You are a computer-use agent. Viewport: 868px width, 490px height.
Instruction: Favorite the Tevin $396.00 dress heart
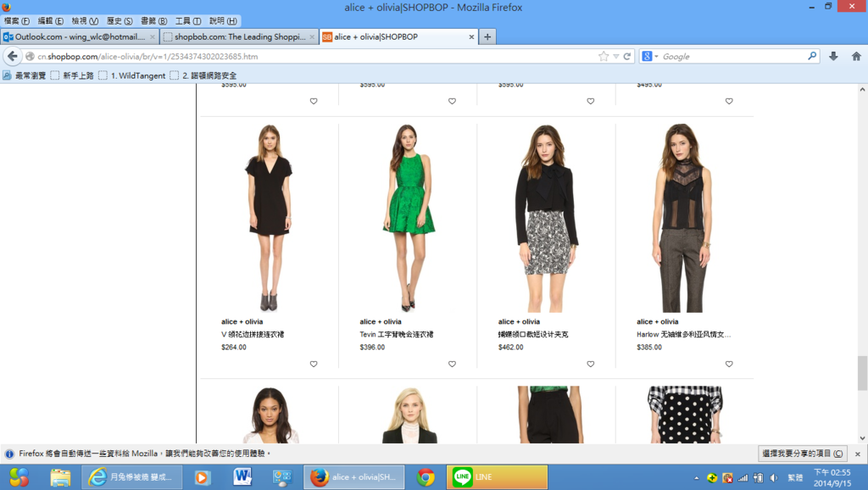click(x=452, y=364)
